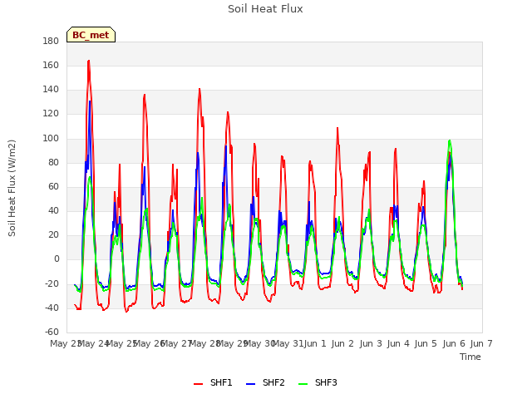The height and width of the screenshot is (399, 532).
Task: Click the Jun 7 x-axis label
Action: (481, 343)
